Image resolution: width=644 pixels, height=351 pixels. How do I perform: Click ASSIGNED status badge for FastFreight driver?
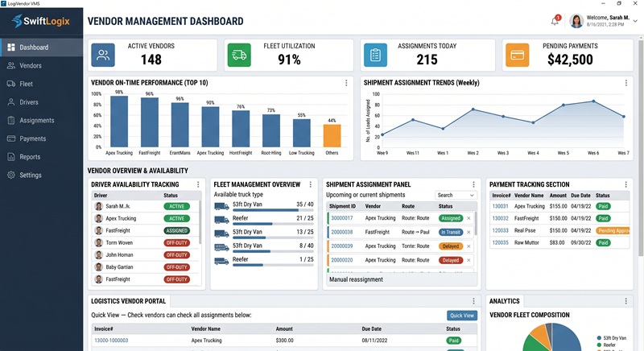click(x=176, y=231)
